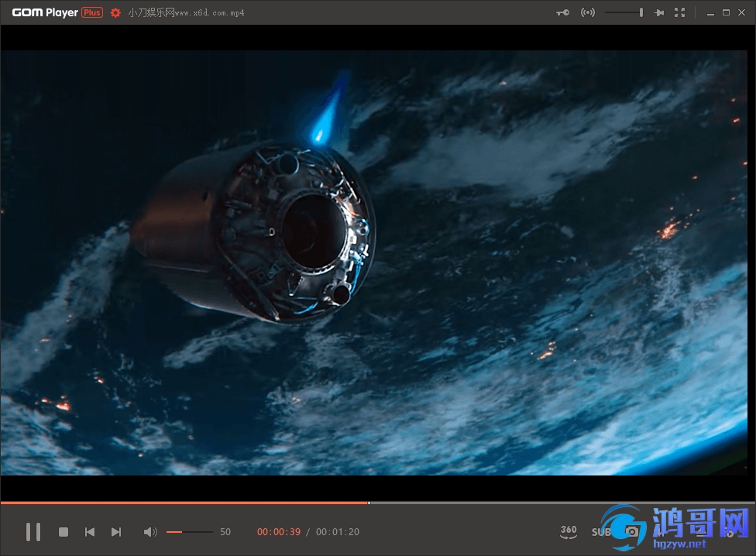Screen dimensions: 756x556
Task: Switch to fullscreen with the expand icon
Action: (x=680, y=12)
